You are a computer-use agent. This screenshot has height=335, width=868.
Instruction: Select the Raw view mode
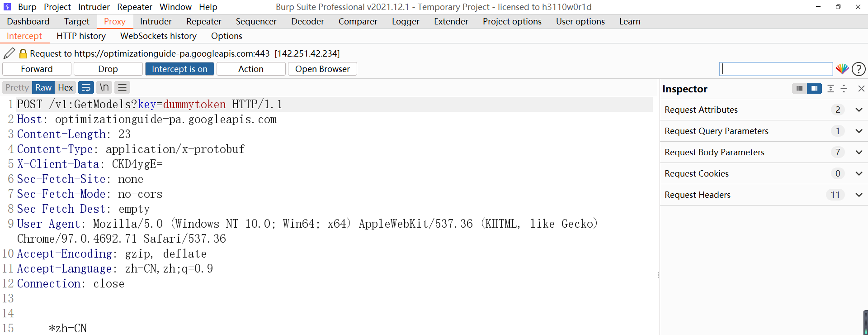click(43, 87)
